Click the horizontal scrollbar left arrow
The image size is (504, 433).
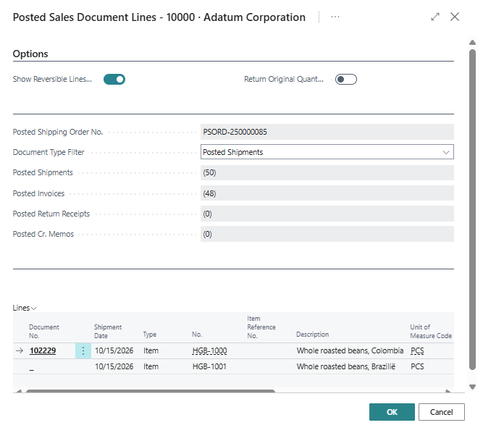[x=19, y=392]
